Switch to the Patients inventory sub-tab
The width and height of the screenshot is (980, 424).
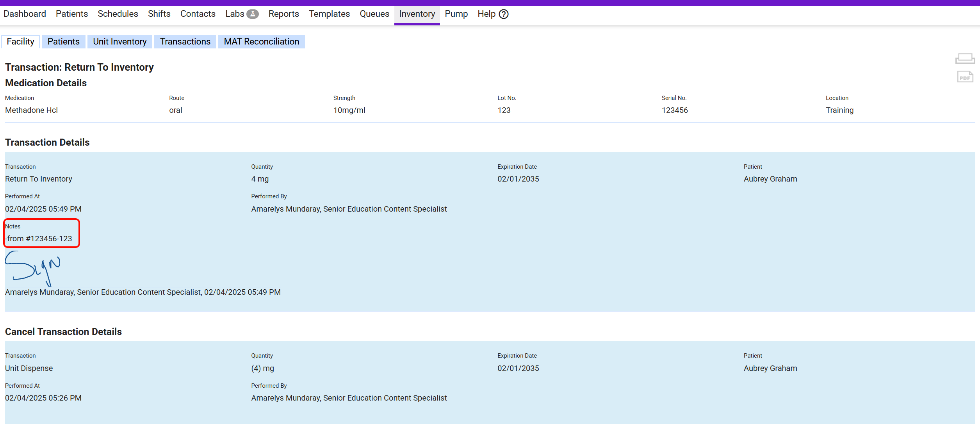[63, 42]
